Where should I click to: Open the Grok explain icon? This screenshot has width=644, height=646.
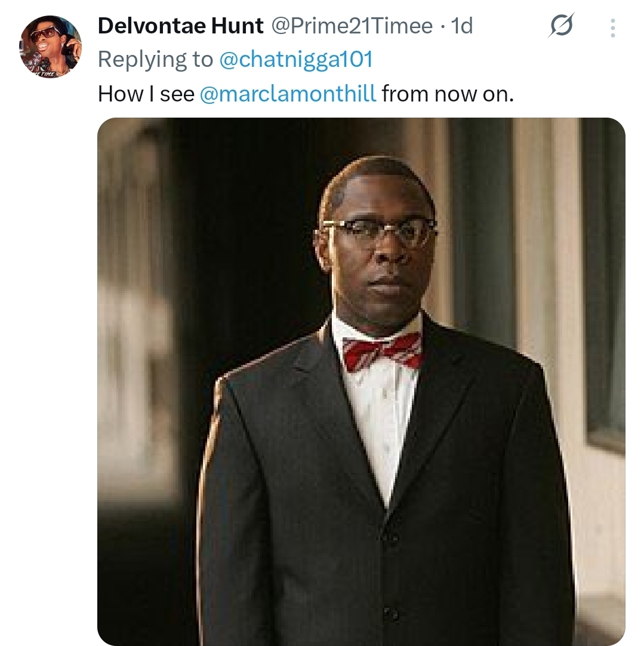pos(560,27)
